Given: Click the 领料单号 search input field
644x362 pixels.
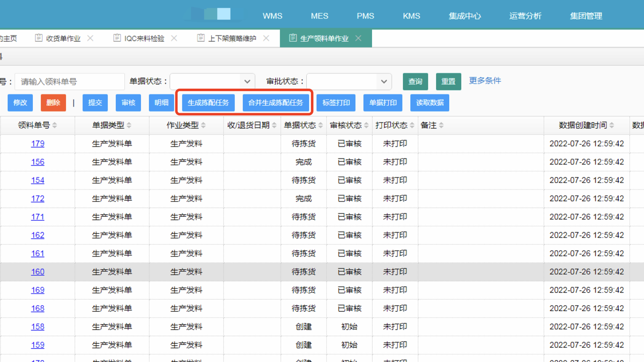Looking at the screenshot, I should pos(69,82).
